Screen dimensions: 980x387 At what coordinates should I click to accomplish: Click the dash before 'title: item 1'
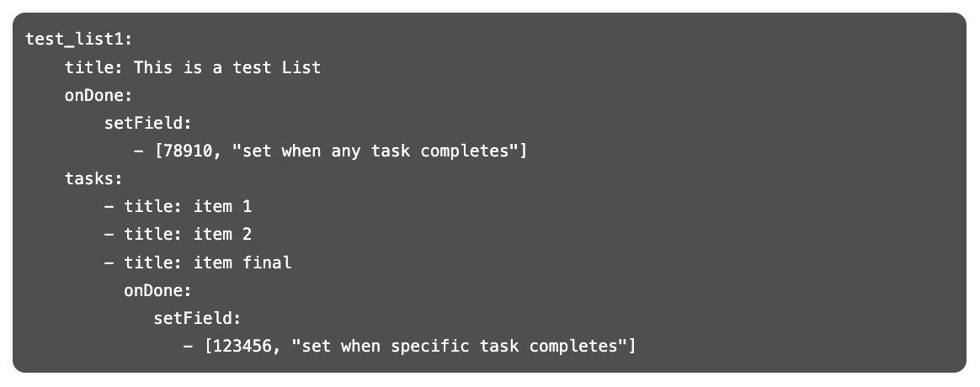pyautogui.click(x=109, y=207)
